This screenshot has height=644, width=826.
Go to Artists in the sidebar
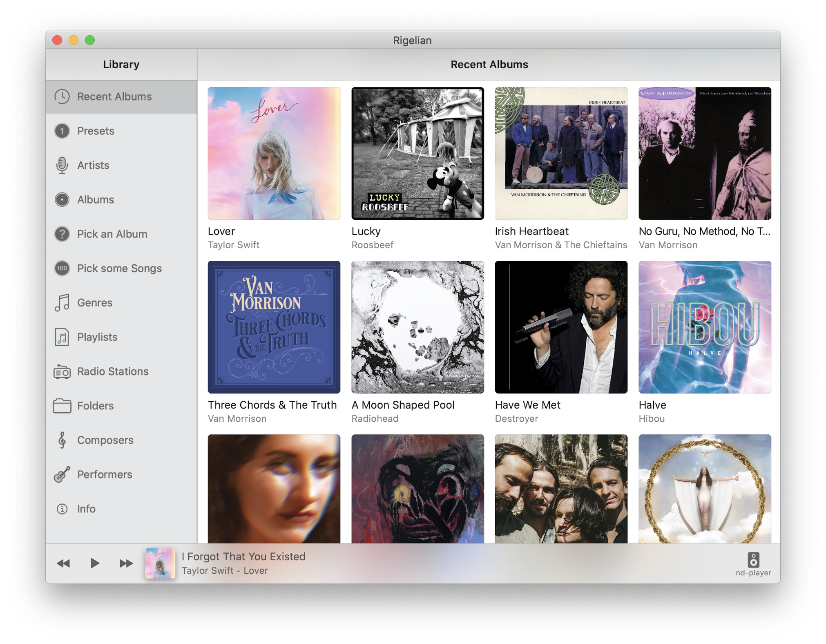(x=121, y=165)
